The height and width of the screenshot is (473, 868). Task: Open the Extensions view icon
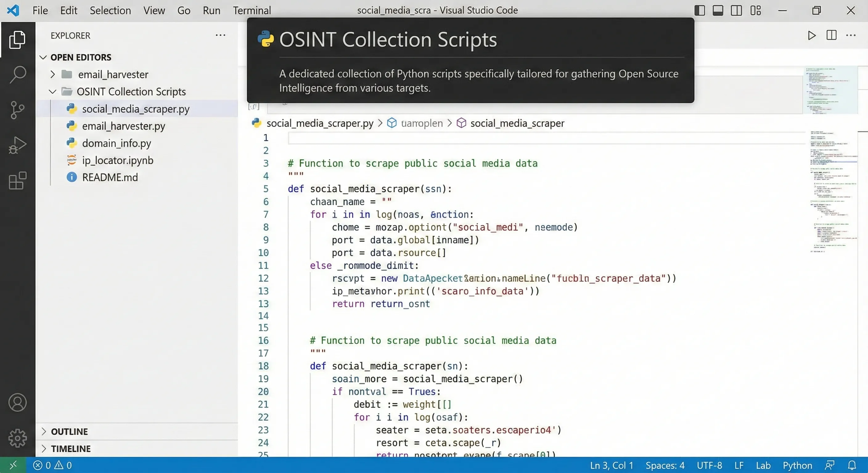pyautogui.click(x=17, y=181)
